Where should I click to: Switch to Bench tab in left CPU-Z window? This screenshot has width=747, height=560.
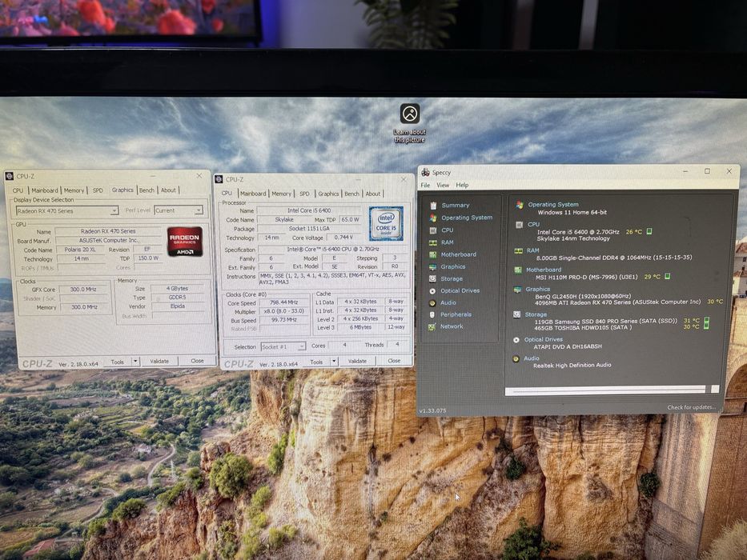tap(147, 190)
